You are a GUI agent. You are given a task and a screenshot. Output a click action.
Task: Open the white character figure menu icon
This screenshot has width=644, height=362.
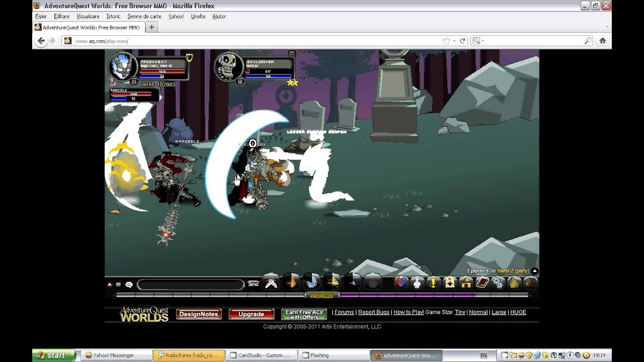click(417, 283)
